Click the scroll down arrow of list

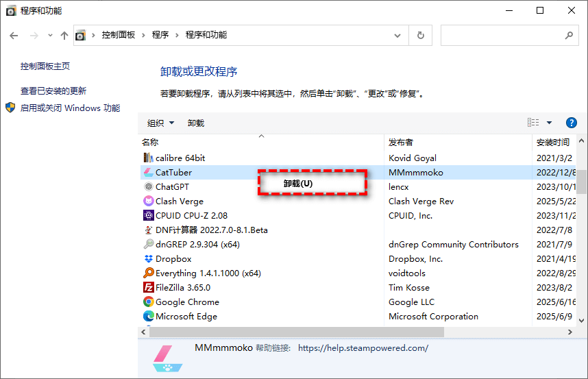click(581, 321)
